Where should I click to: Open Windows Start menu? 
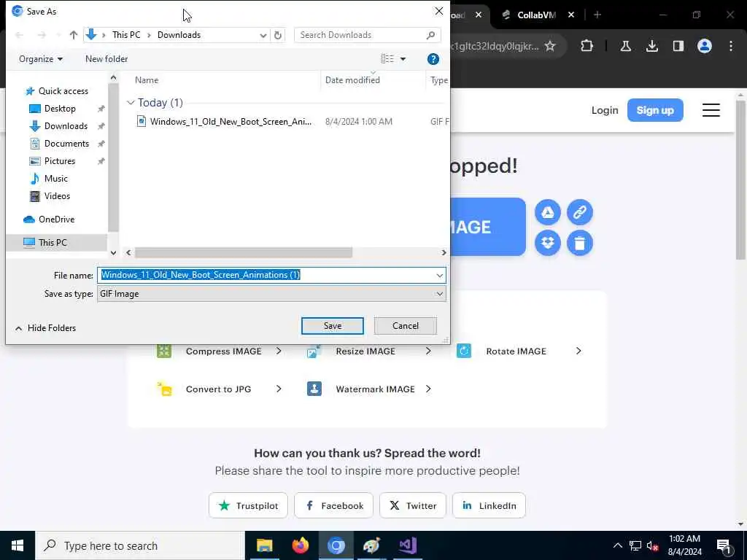click(18, 545)
